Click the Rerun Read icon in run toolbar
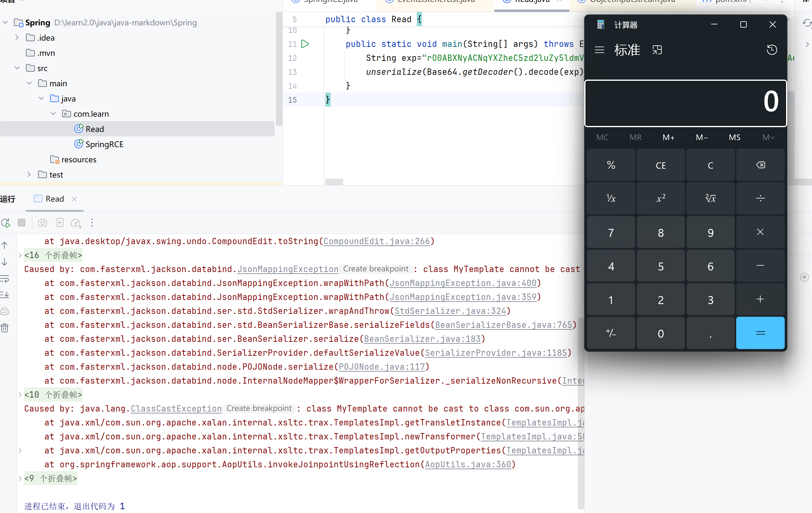 6,223
